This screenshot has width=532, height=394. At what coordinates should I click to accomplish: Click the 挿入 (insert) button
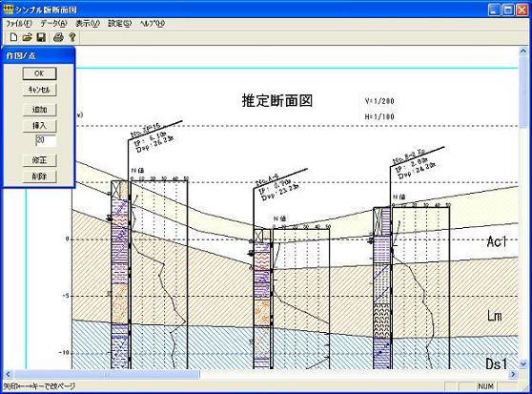tap(39, 126)
